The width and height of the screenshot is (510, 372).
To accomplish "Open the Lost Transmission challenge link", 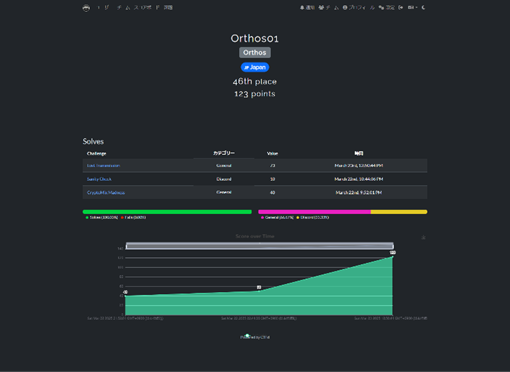I will click(103, 166).
